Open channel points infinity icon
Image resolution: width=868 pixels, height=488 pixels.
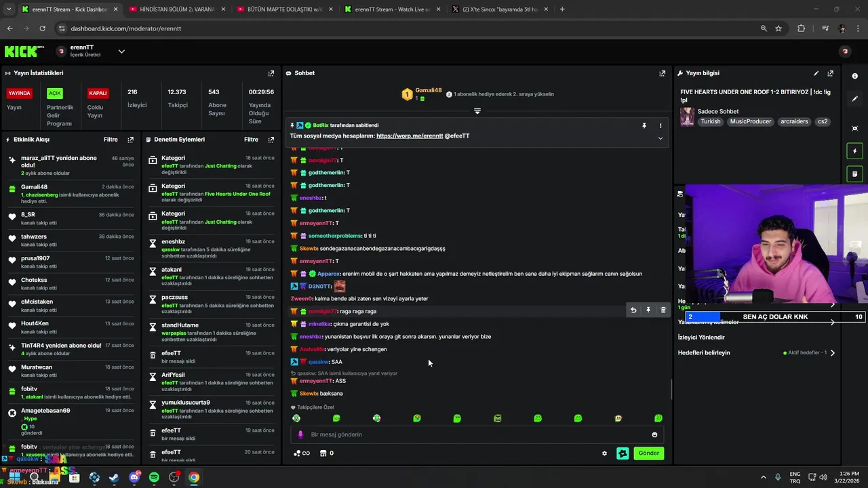302,453
